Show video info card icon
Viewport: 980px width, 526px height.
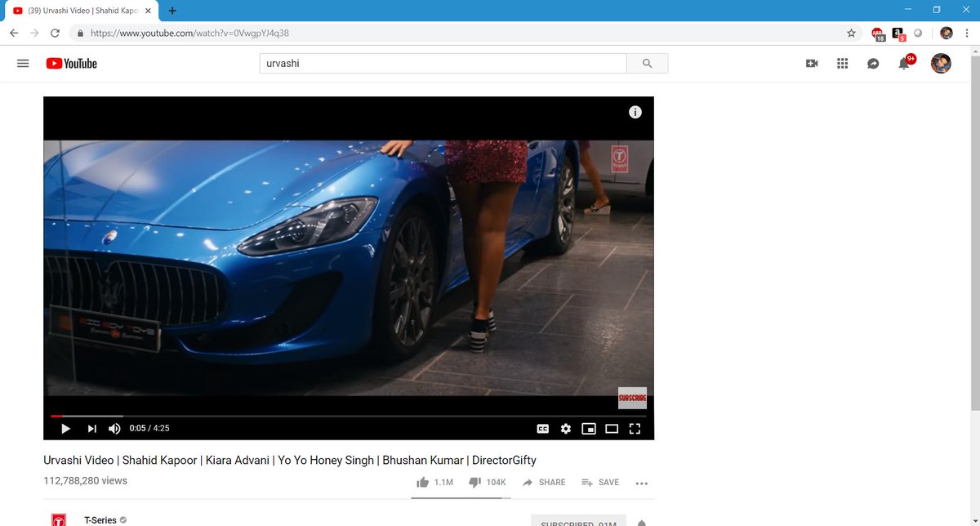click(635, 113)
